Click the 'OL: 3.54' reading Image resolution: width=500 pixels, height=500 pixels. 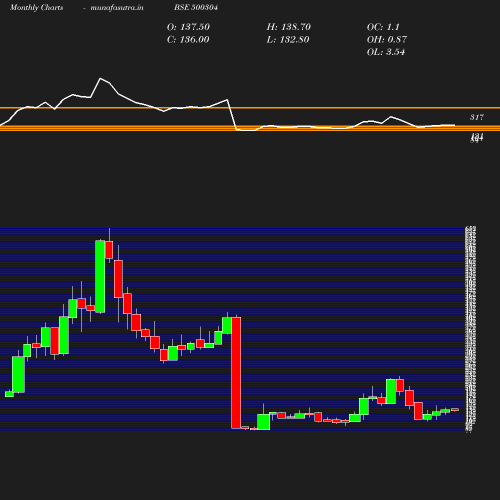[386, 52]
